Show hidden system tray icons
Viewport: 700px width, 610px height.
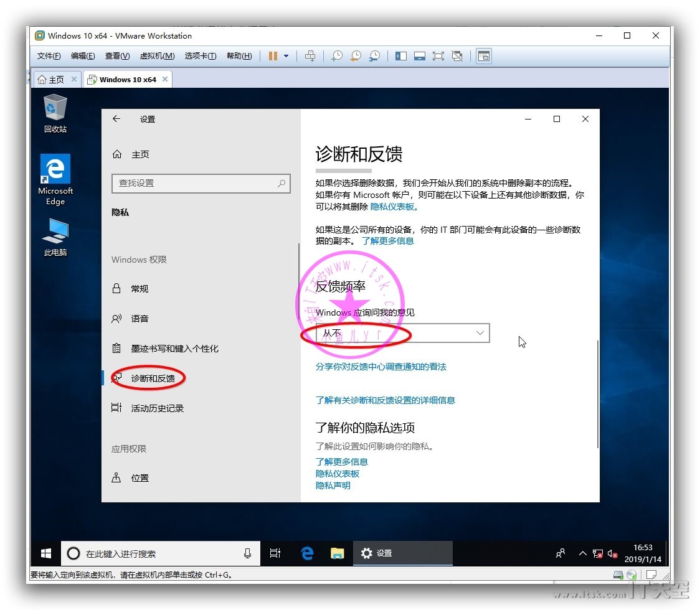[x=582, y=554]
